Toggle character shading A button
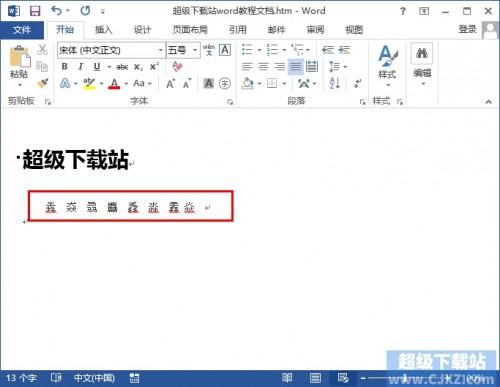The width and height of the screenshot is (500, 387). point(209,83)
